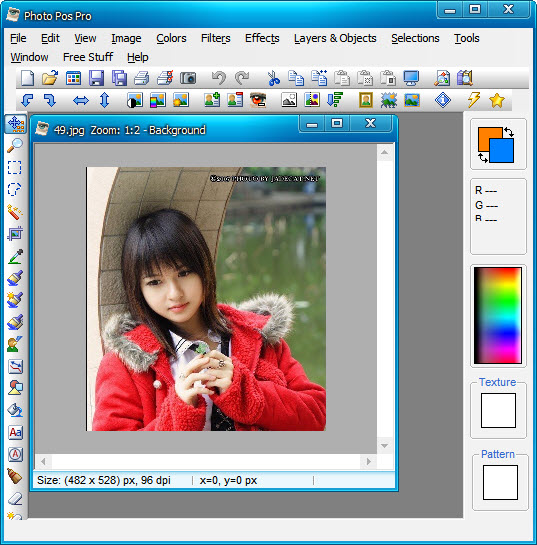537x545 pixels.
Task: Minimize the 49.jpg document window
Action: click(x=312, y=124)
